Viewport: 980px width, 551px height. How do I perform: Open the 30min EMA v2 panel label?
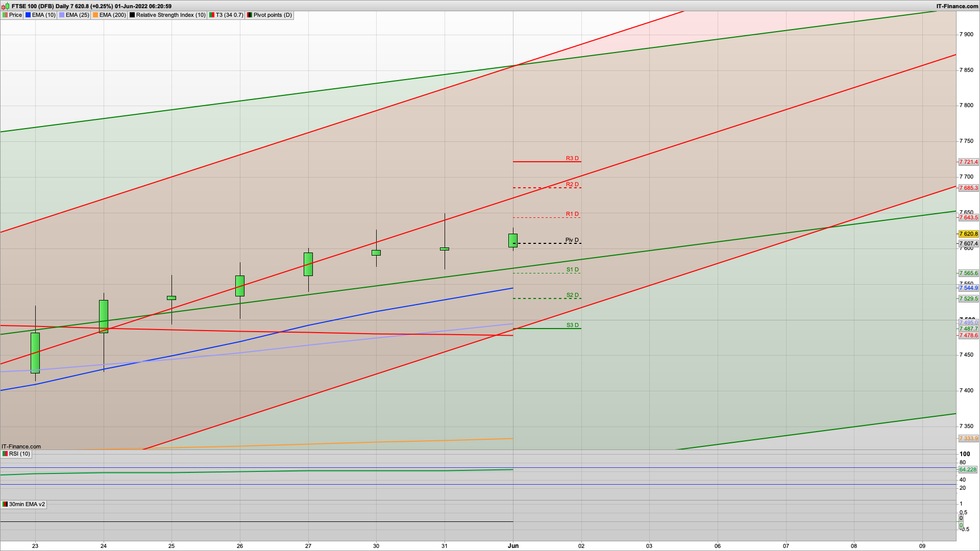pyautogui.click(x=27, y=504)
